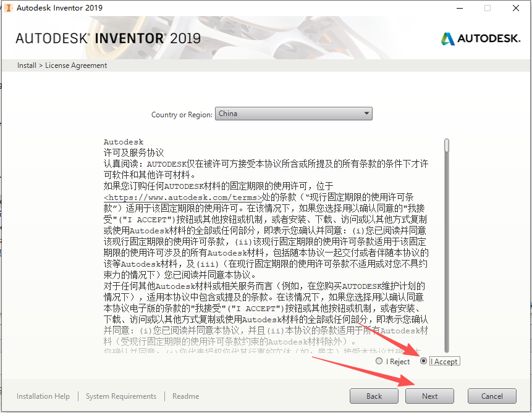Cancel the installation
The height and width of the screenshot is (413, 532).
pyautogui.click(x=492, y=396)
